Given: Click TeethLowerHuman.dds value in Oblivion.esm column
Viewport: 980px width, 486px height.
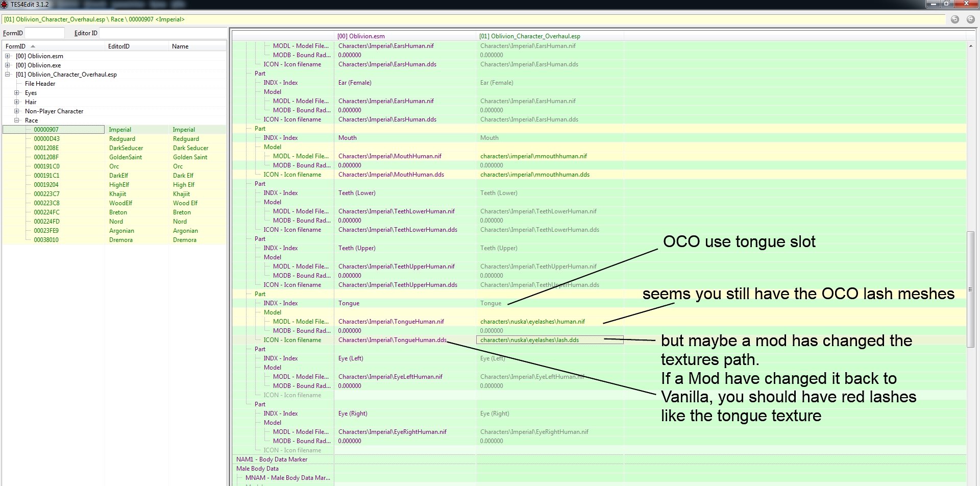Looking at the screenshot, I should (x=398, y=230).
